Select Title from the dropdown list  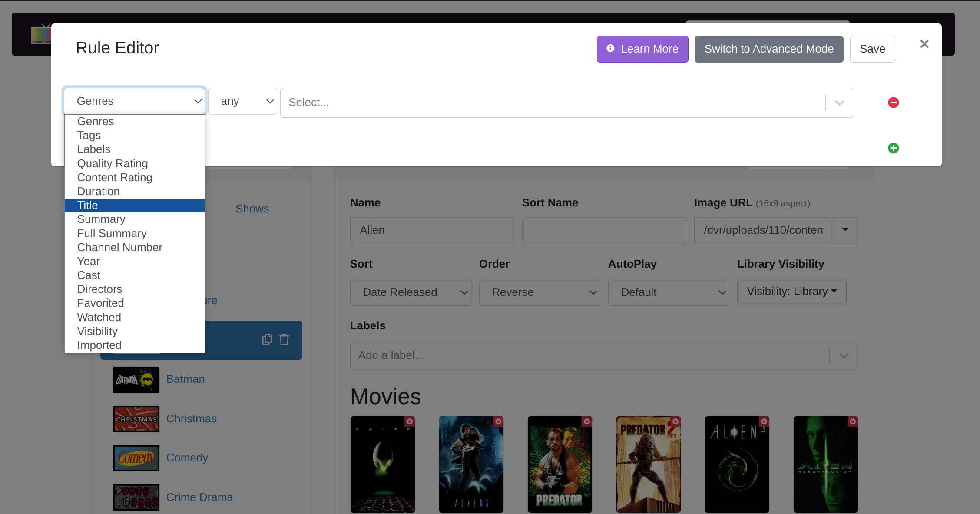[x=87, y=205]
